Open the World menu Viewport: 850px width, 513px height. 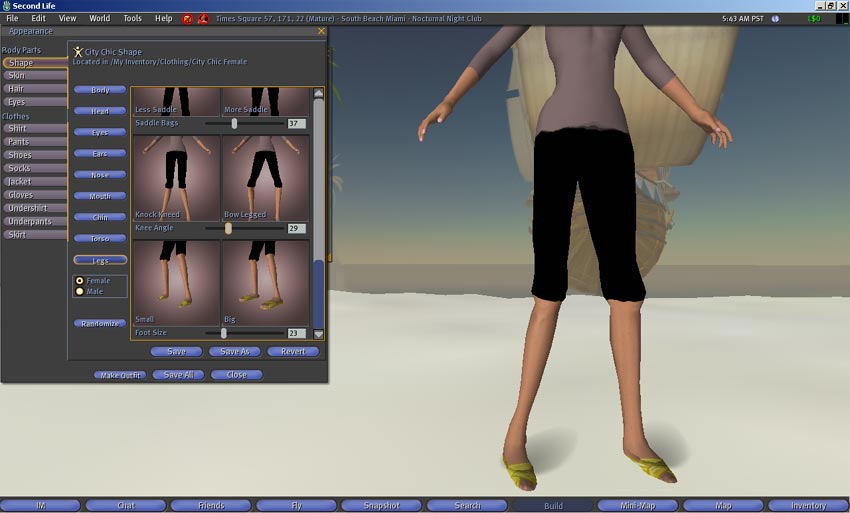[100, 19]
